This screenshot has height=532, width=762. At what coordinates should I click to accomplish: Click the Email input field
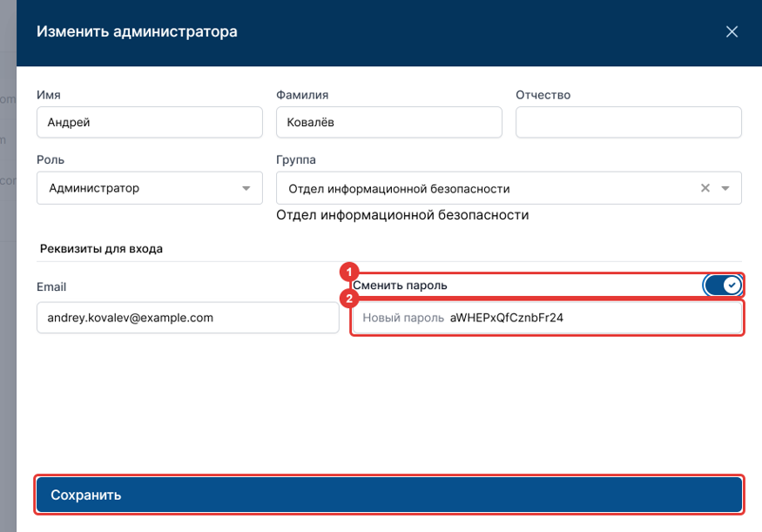coord(187,318)
